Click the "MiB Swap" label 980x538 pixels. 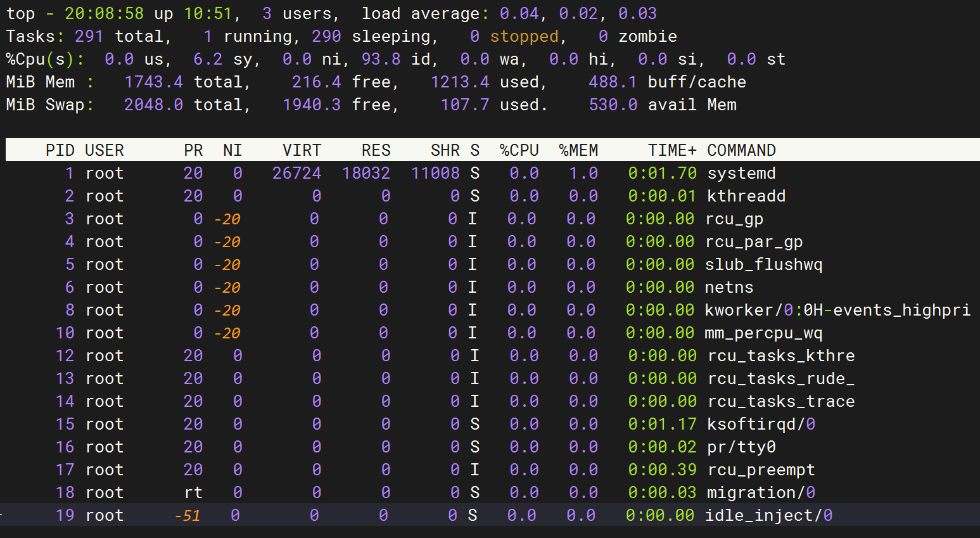[x=45, y=105]
